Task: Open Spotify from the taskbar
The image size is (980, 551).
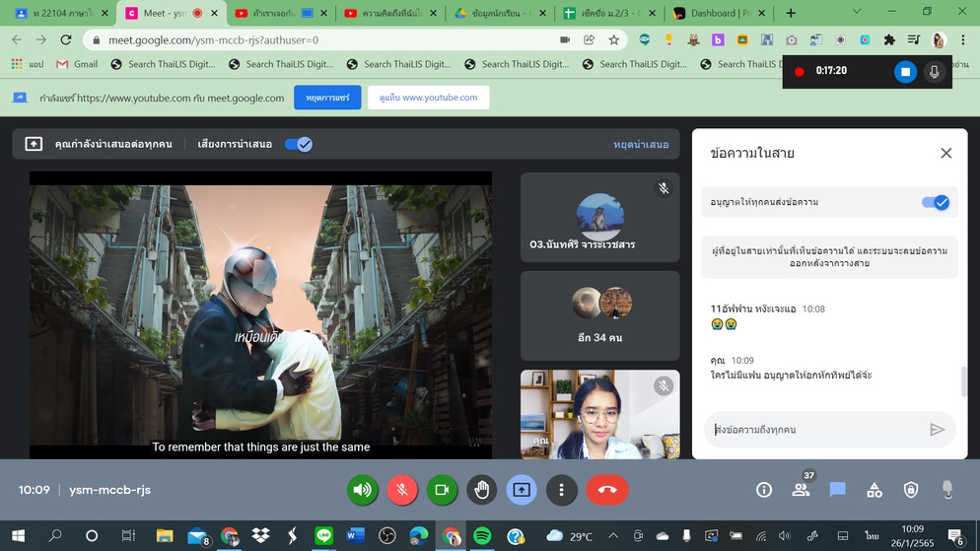Action: click(482, 535)
